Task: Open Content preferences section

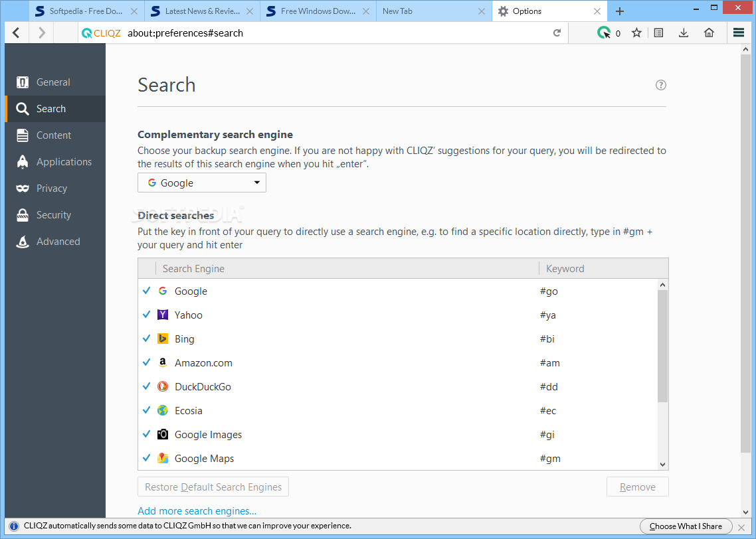Action: pos(55,135)
